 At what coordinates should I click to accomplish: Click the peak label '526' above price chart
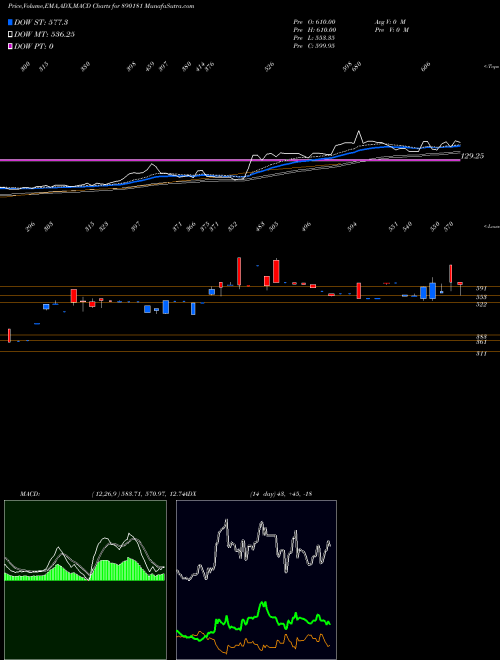tap(269, 66)
